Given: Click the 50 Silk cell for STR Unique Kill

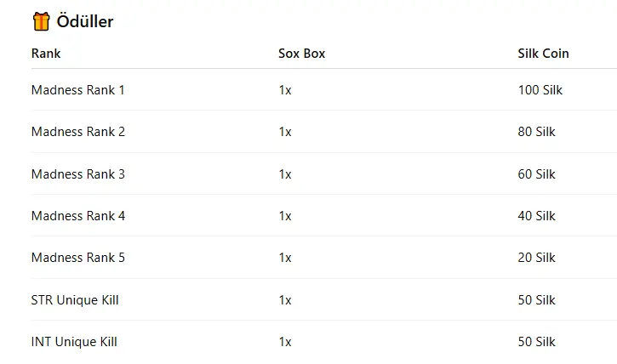Looking at the screenshot, I should (536, 300).
